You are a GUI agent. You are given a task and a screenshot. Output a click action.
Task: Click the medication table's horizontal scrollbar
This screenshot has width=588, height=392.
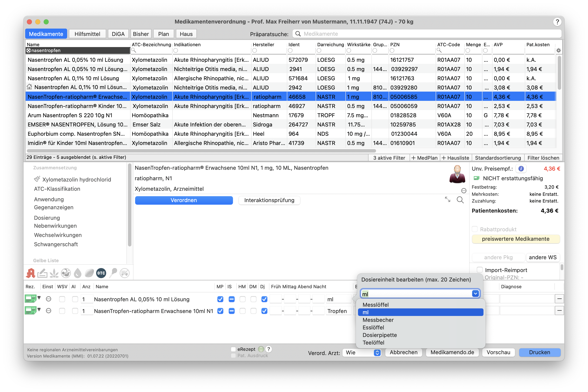(x=201, y=151)
